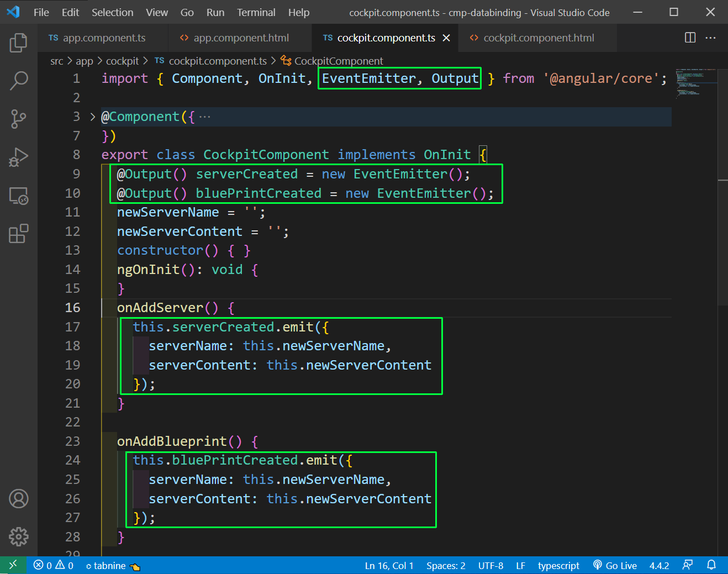This screenshot has height=574, width=728.
Task: Click newServerContent on line 12
Action: point(180,231)
